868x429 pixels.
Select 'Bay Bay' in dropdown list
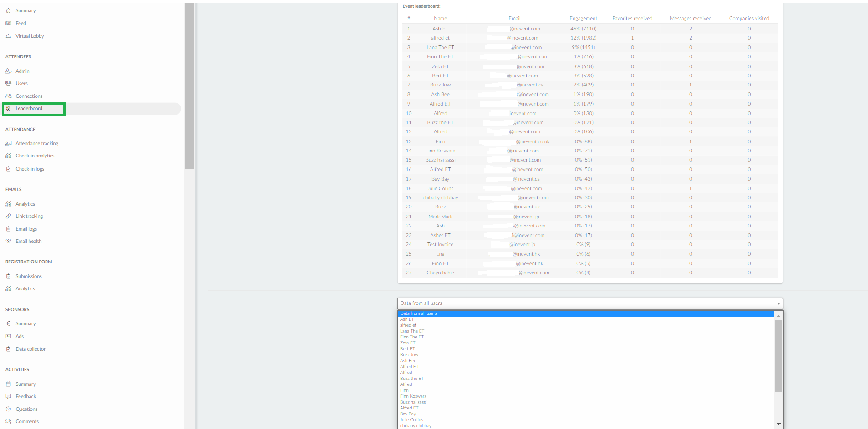point(586,414)
